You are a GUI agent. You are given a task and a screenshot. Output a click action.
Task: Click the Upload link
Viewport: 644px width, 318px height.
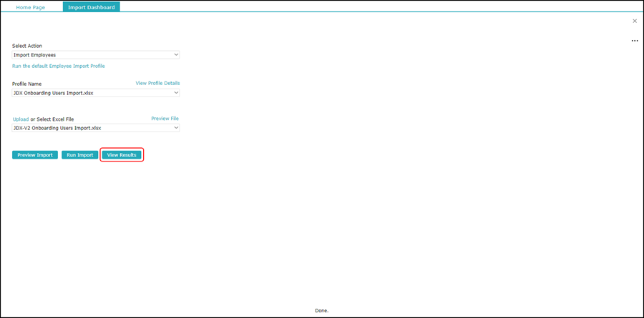point(21,119)
